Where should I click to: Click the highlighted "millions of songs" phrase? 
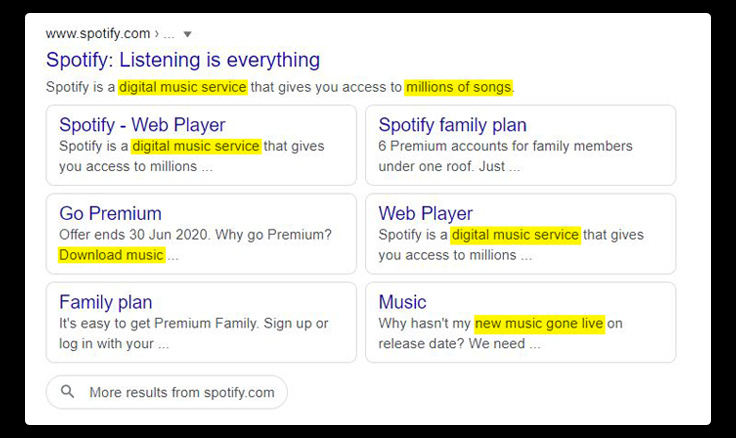pos(458,87)
